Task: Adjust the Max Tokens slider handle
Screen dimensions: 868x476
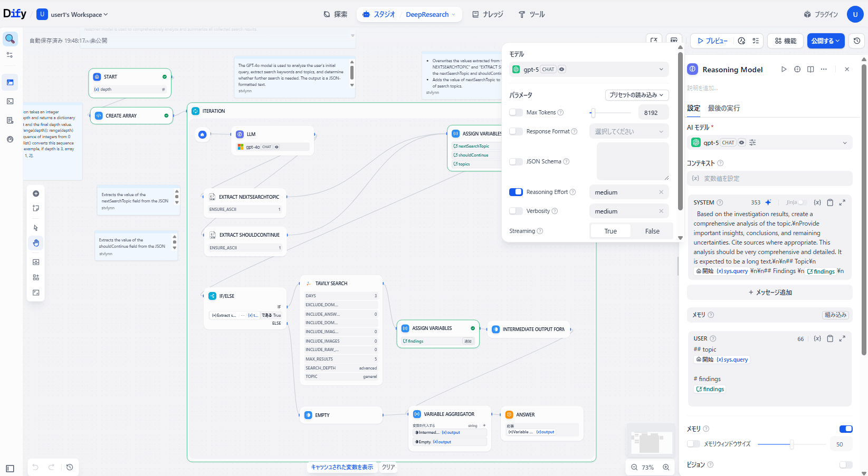Action: [593, 113]
